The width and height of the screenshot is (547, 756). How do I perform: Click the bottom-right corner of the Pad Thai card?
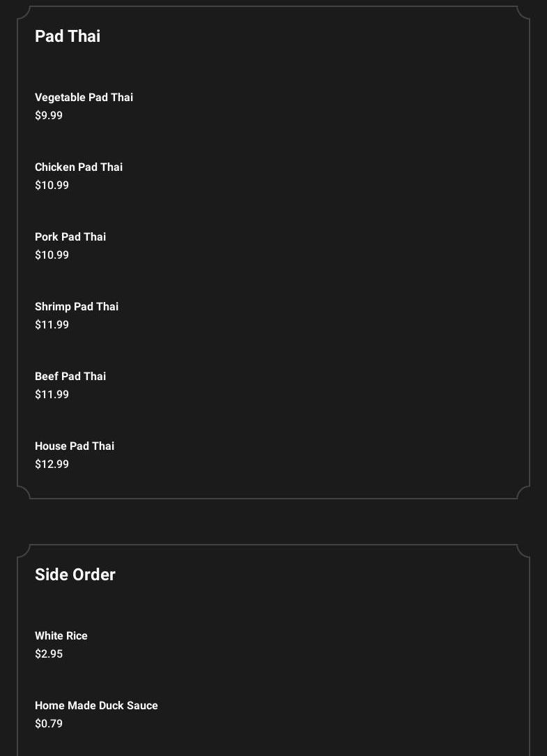(523, 492)
